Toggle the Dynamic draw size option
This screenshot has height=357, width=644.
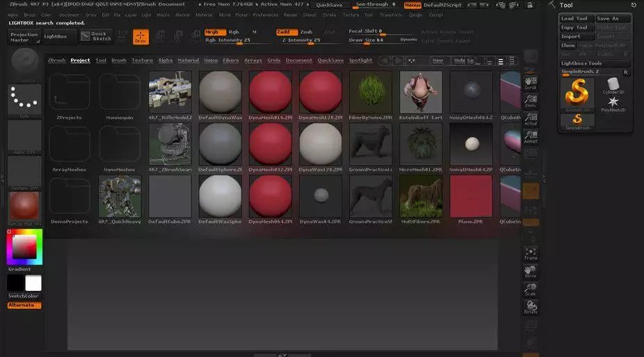[409, 40]
